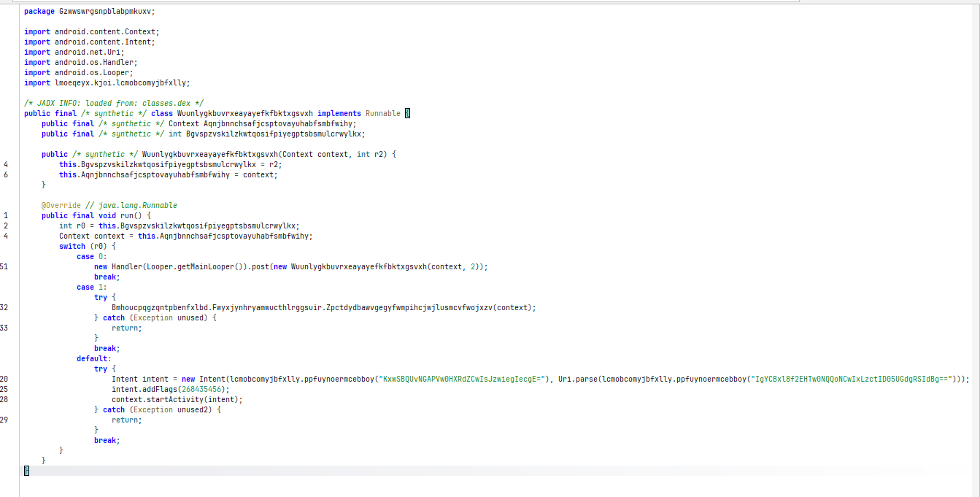Click the Bmhoucpqgzqntpbenfxlbd package reference
This screenshot has width=980, height=497.
pos(160,307)
